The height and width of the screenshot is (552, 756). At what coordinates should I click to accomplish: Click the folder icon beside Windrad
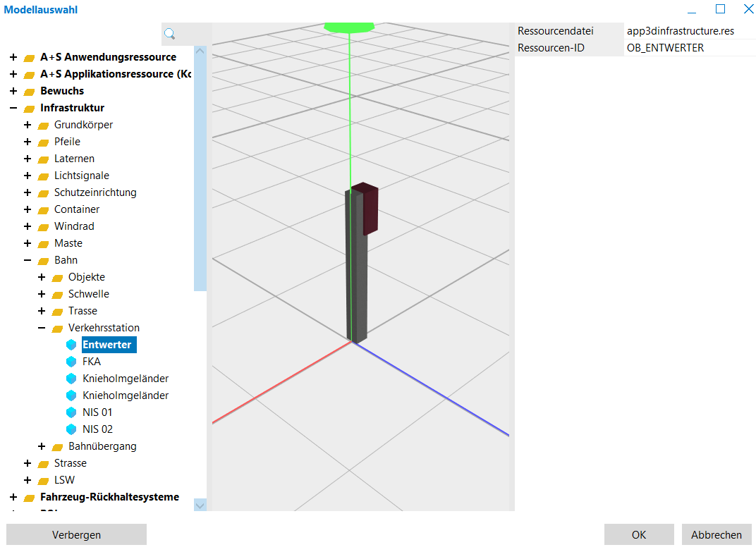[x=43, y=227]
